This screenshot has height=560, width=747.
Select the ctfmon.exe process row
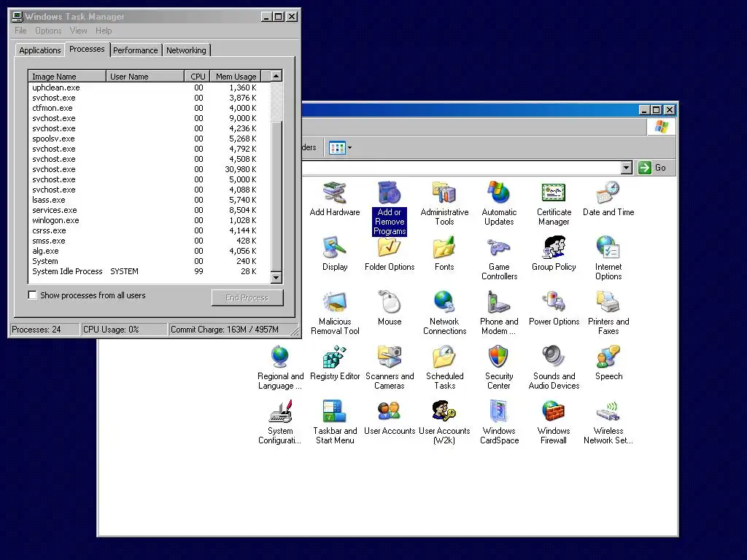149,108
